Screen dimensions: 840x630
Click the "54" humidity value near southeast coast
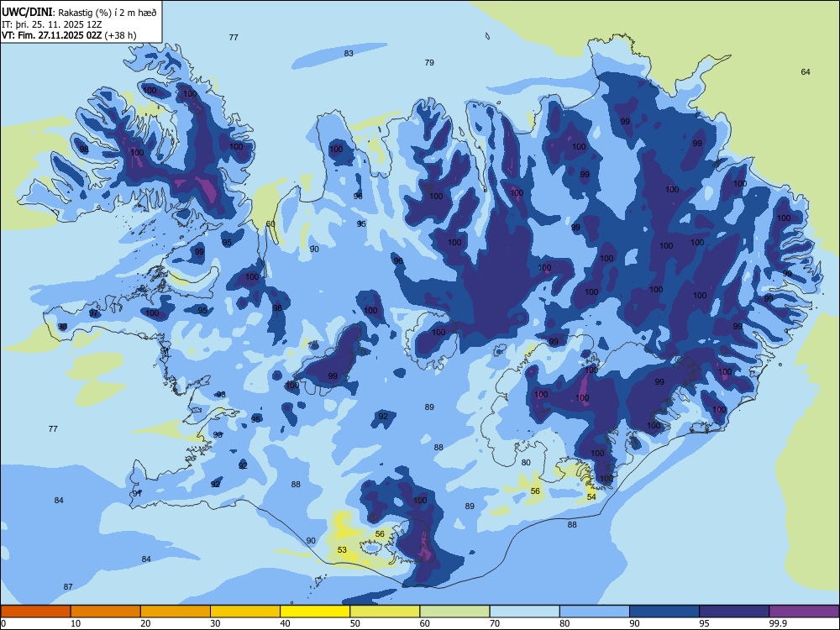tap(591, 497)
